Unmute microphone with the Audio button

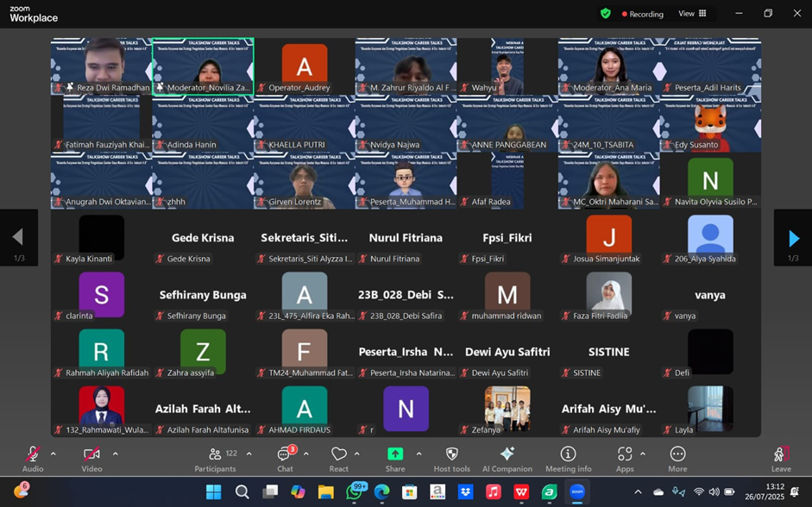tap(33, 457)
